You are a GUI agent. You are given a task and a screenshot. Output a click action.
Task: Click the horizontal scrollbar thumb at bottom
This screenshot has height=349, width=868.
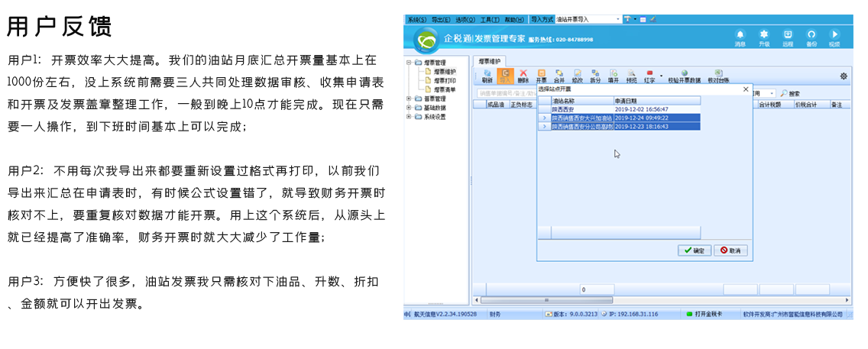(548, 300)
